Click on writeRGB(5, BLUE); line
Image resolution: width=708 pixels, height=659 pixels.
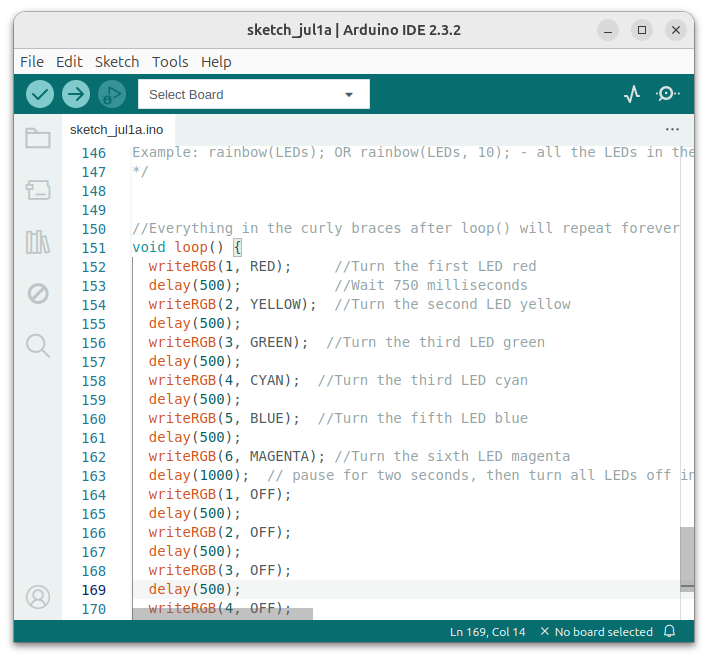coord(224,418)
